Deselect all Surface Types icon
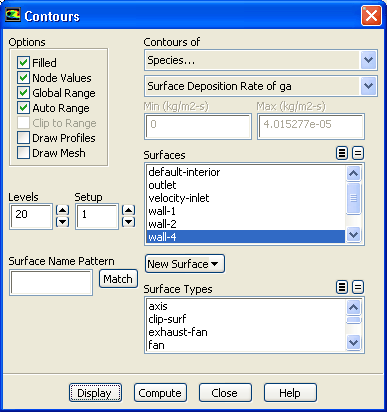387x412 pixels. (358, 287)
